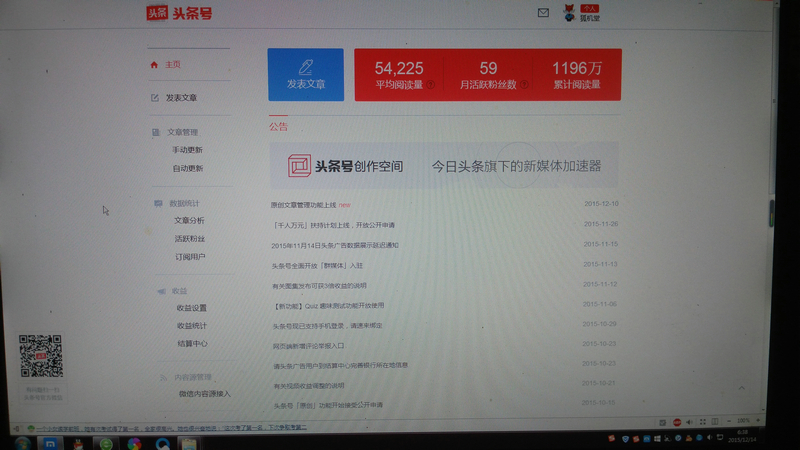Click the blue ring taskbar icon

(162, 444)
